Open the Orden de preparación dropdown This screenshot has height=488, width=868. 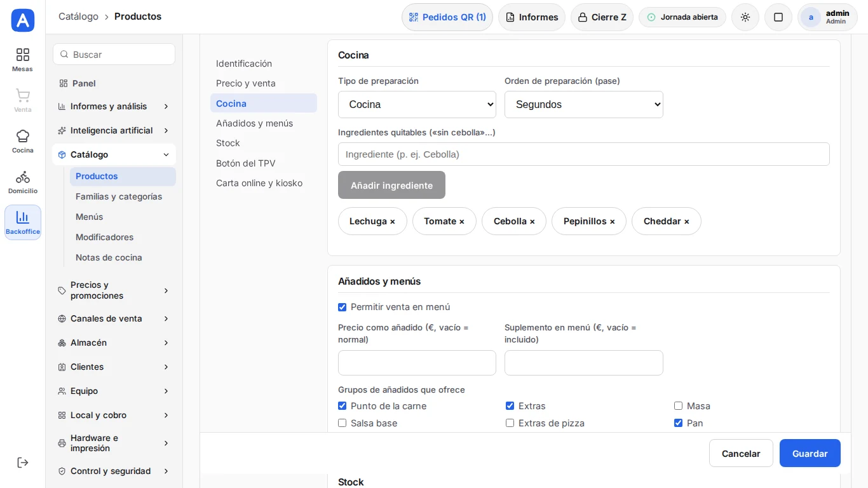click(x=584, y=104)
